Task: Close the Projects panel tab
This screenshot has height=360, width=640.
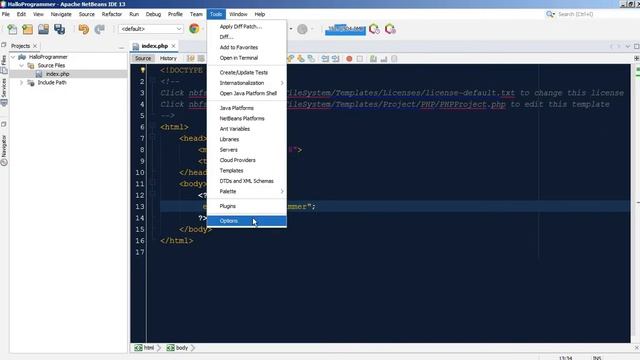Action: (x=35, y=46)
